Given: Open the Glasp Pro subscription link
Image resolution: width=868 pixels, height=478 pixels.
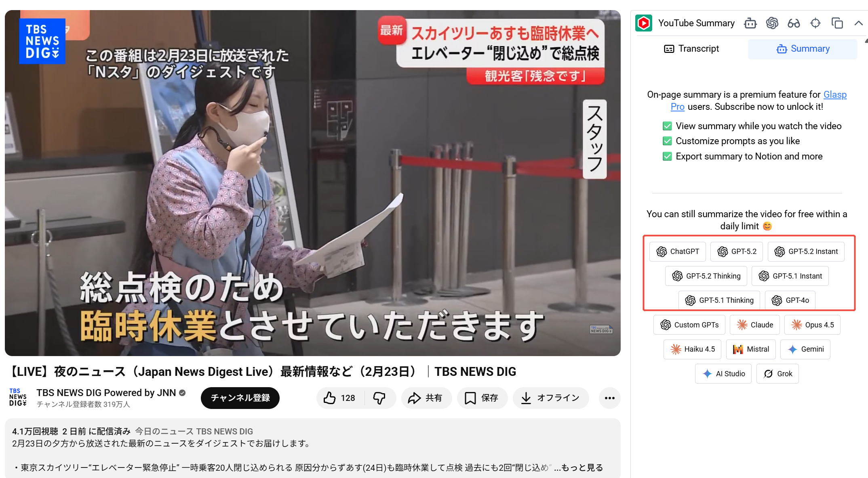Looking at the screenshot, I should click(835, 94).
